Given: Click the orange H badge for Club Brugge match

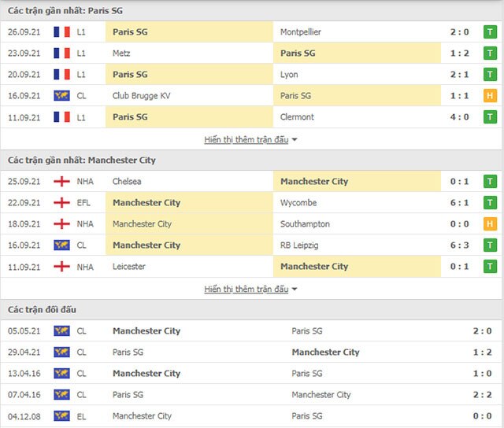Looking at the screenshot, I should pyautogui.click(x=490, y=96).
